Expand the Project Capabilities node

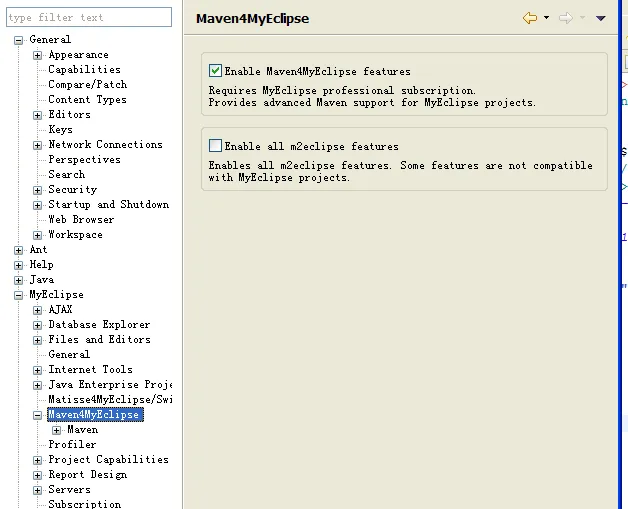click(x=37, y=461)
